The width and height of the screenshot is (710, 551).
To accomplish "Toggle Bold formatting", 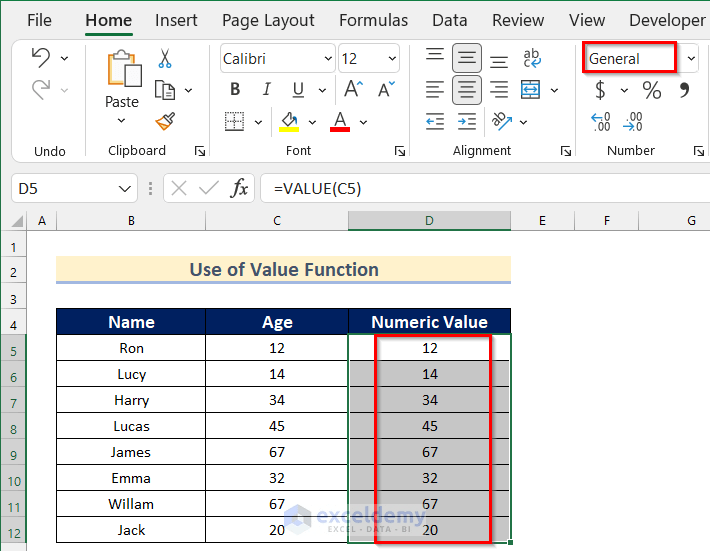I will point(235,89).
